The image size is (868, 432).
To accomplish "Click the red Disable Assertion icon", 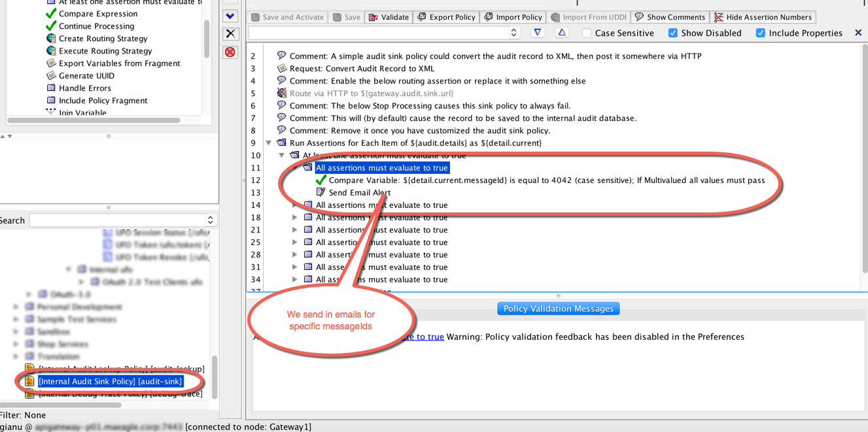I will (x=230, y=52).
